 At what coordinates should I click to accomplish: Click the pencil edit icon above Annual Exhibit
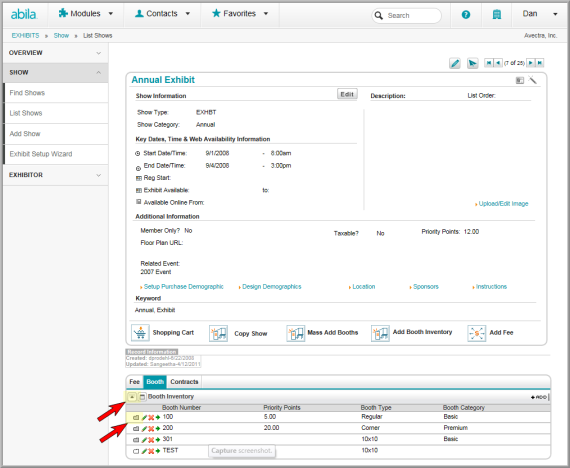coord(454,63)
